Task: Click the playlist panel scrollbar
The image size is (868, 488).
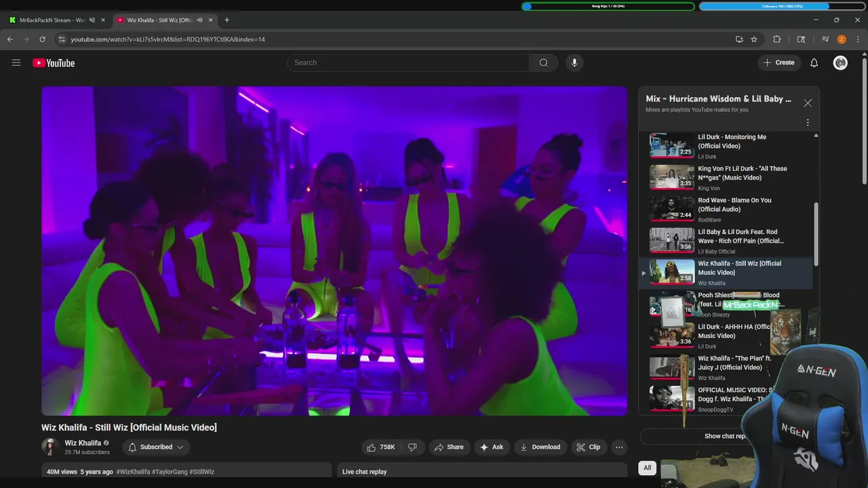Action: 816,234
